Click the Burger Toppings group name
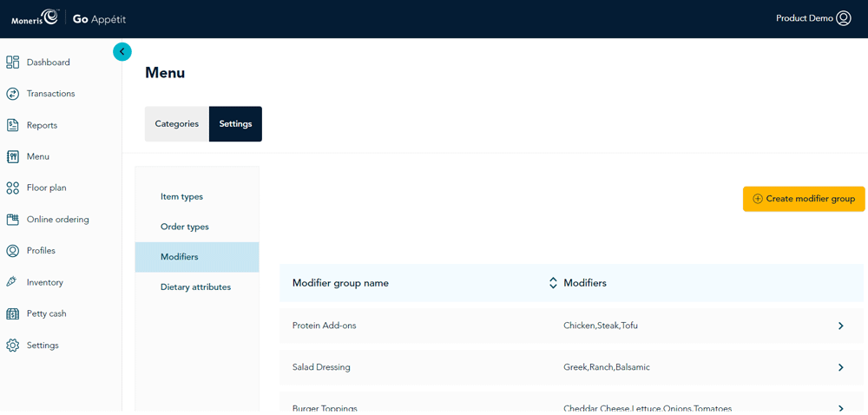This screenshot has width=868, height=415. [325, 408]
